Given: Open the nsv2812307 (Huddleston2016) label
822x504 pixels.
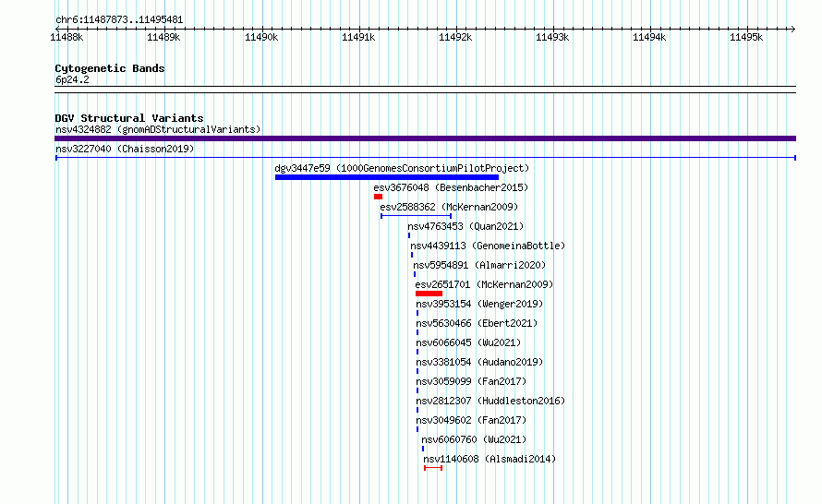Looking at the screenshot, I should pos(490,401).
